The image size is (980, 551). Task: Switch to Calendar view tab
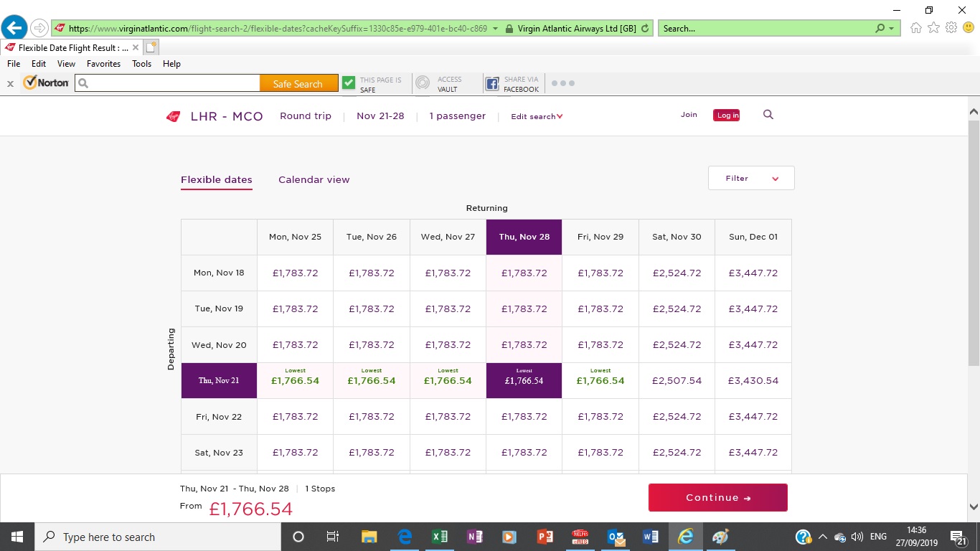pyautogui.click(x=314, y=179)
